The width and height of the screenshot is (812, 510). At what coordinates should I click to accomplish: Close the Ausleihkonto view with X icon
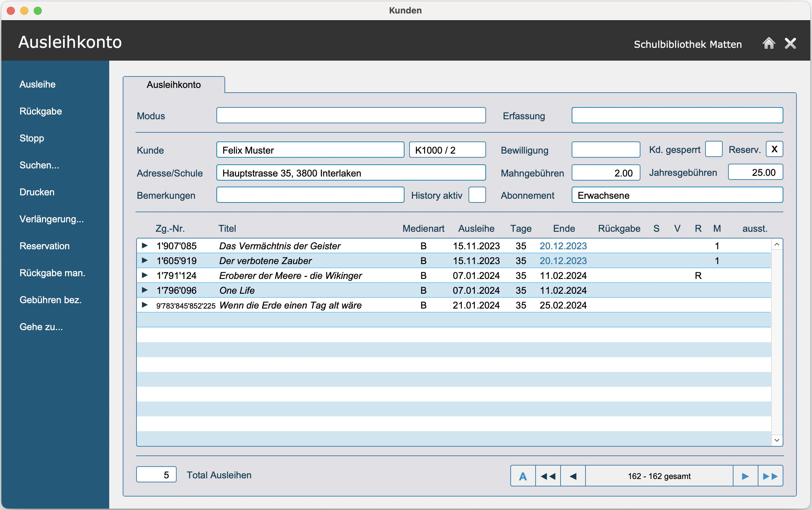[790, 43]
